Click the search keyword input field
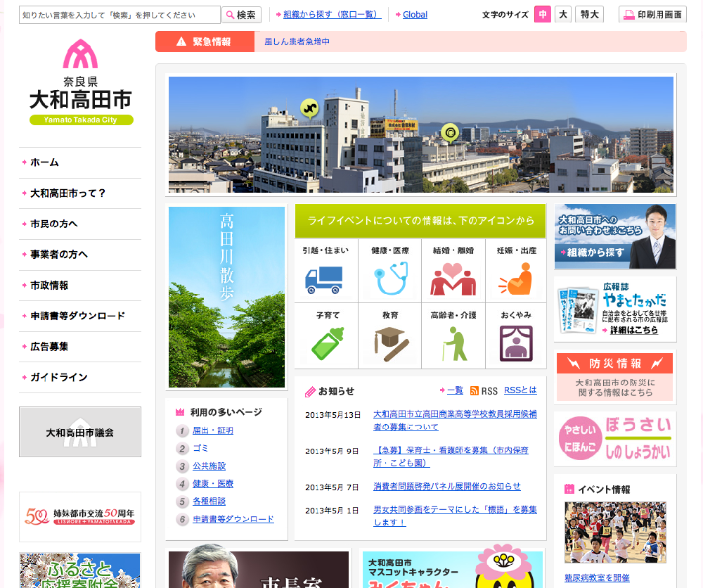The image size is (703, 588). 120,15
